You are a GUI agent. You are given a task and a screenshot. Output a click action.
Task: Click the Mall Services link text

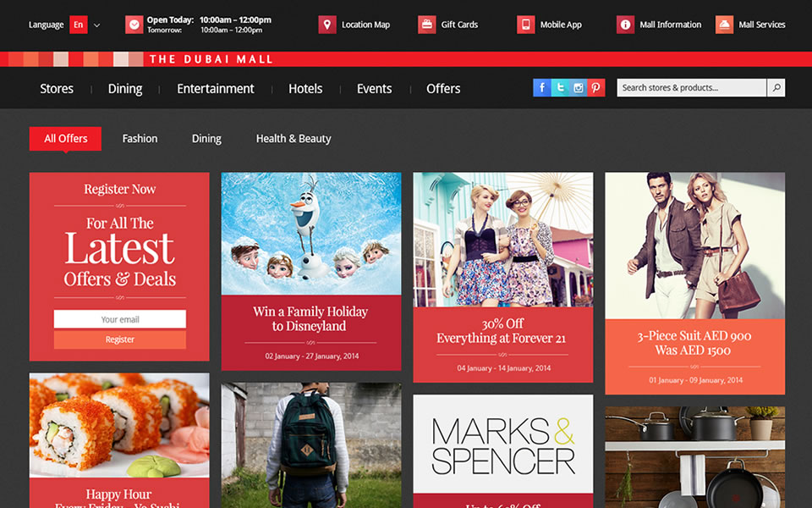pos(762,25)
